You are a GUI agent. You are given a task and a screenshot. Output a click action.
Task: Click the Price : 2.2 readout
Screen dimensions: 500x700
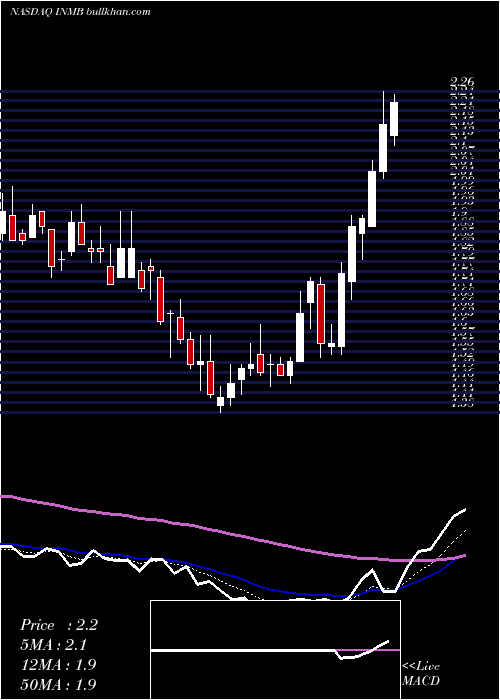point(59,625)
